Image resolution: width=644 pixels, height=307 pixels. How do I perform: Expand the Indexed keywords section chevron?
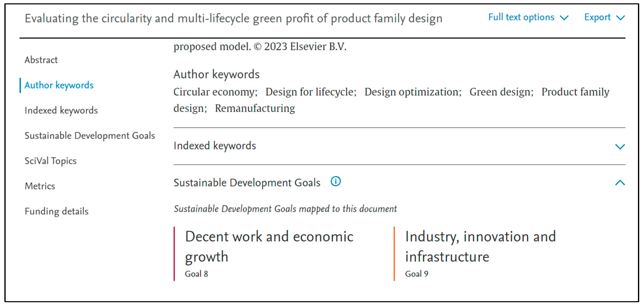[620, 147]
